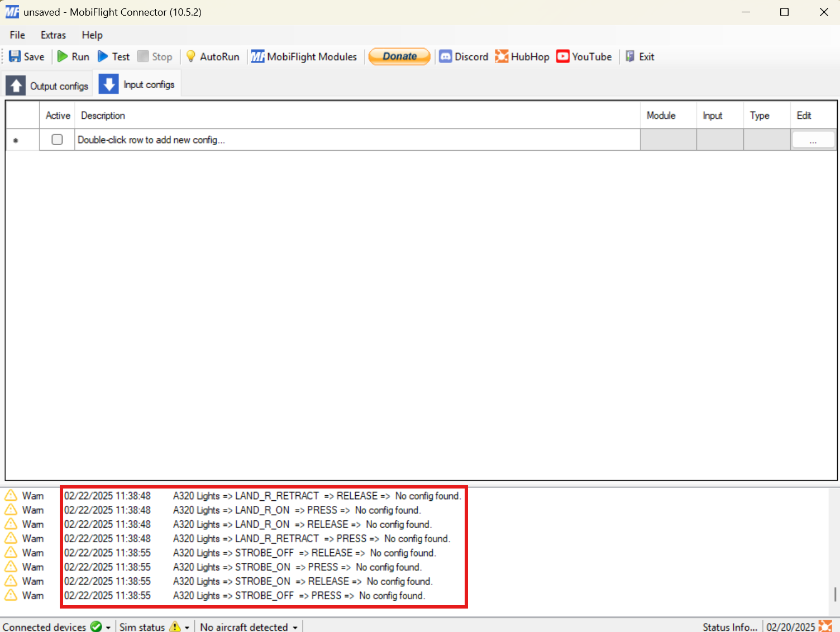Image resolution: width=840 pixels, height=632 pixels.
Task: Open the File menu
Action: click(x=17, y=35)
